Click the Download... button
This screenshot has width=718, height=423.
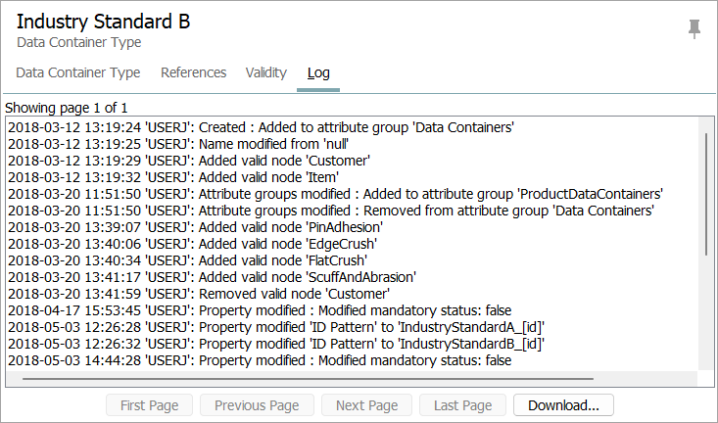point(563,405)
